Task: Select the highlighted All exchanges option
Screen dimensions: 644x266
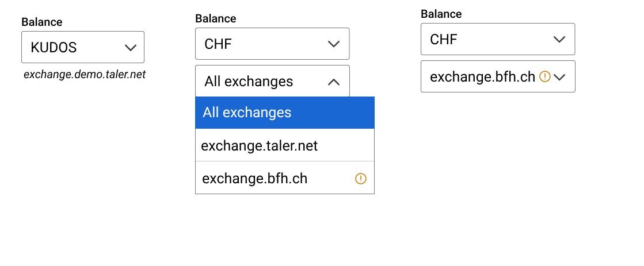Action: (284, 113)
